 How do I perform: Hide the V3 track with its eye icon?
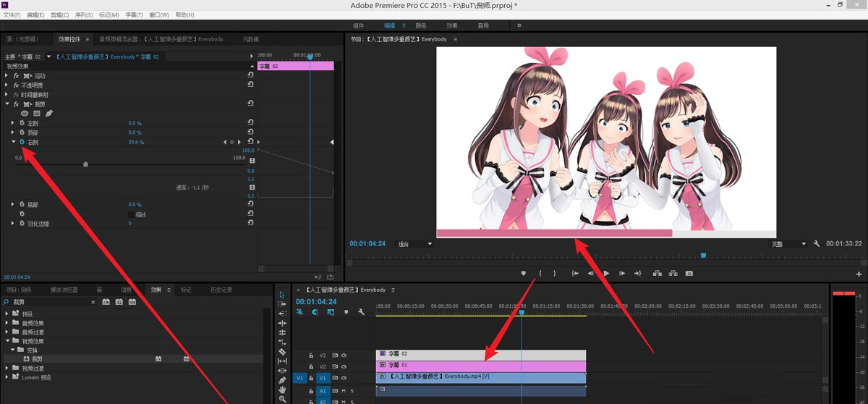point(344,354)
